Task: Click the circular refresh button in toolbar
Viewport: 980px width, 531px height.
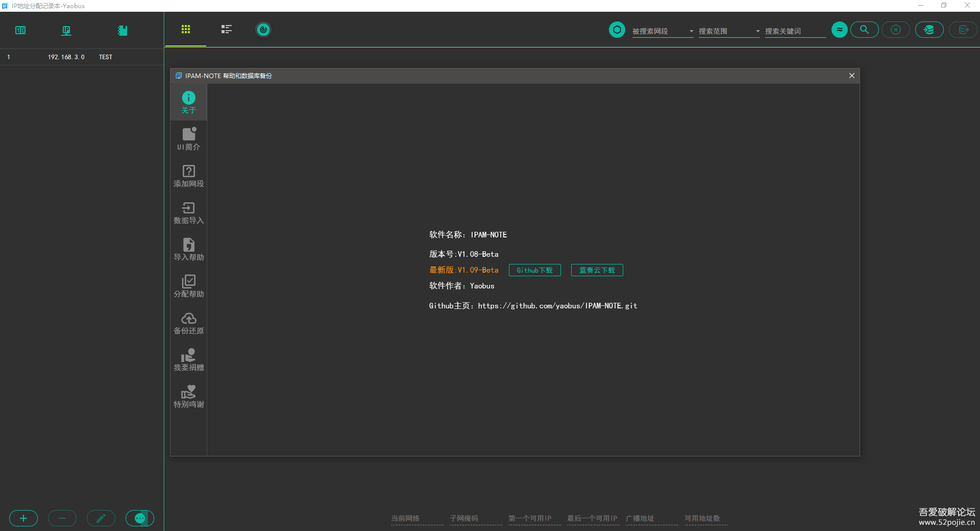Action: 263,30
